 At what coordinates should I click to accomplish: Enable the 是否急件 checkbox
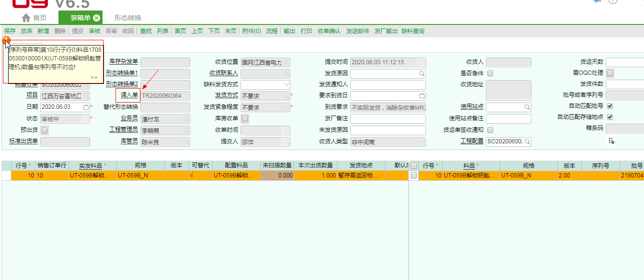pos(490,74)
